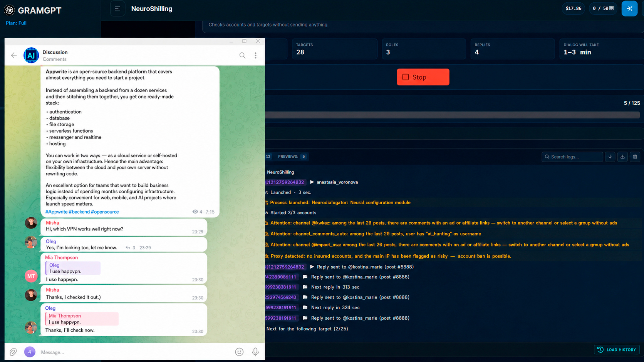
Task: Clear logs using the trash icon
Action: (x=635, y=157)
